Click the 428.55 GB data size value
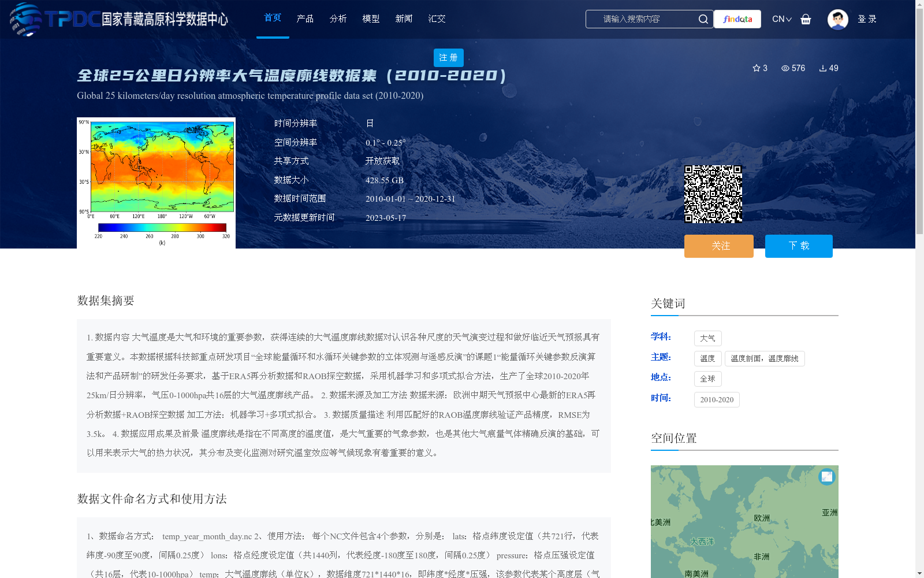This screenshot has height=578, width=924. click(x=385, y=180)
